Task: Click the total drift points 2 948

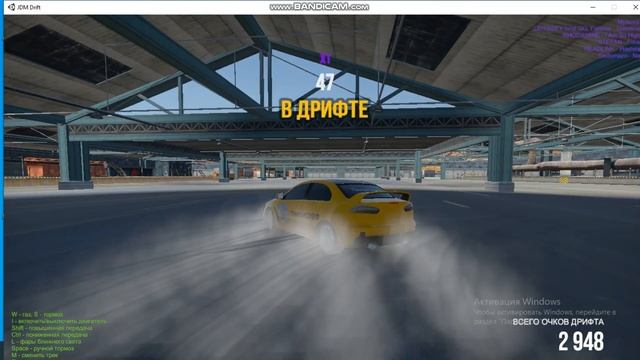Action: point(581,341)
